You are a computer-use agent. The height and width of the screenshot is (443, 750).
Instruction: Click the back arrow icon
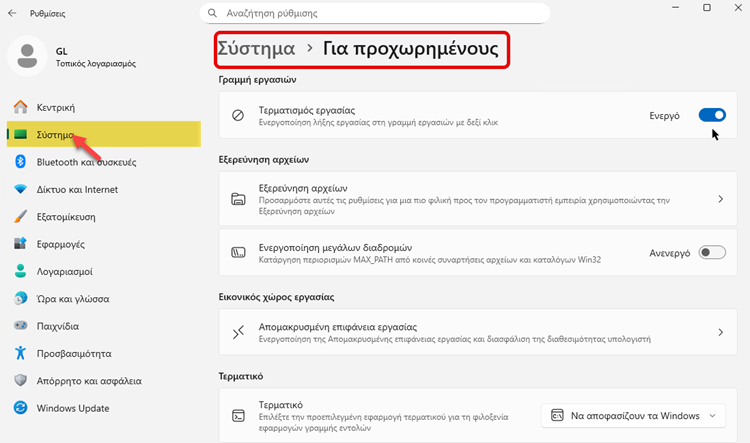pyautogui.click(x=12, y=13)
